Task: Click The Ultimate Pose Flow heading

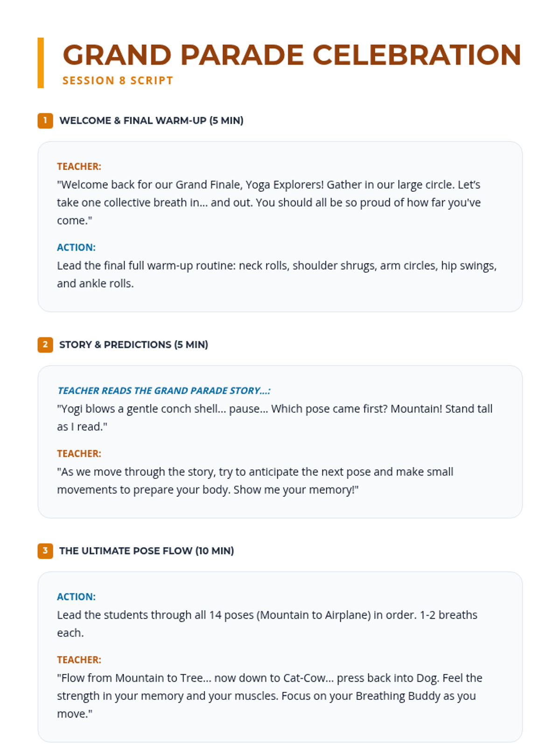Action: tap(147, 551)
